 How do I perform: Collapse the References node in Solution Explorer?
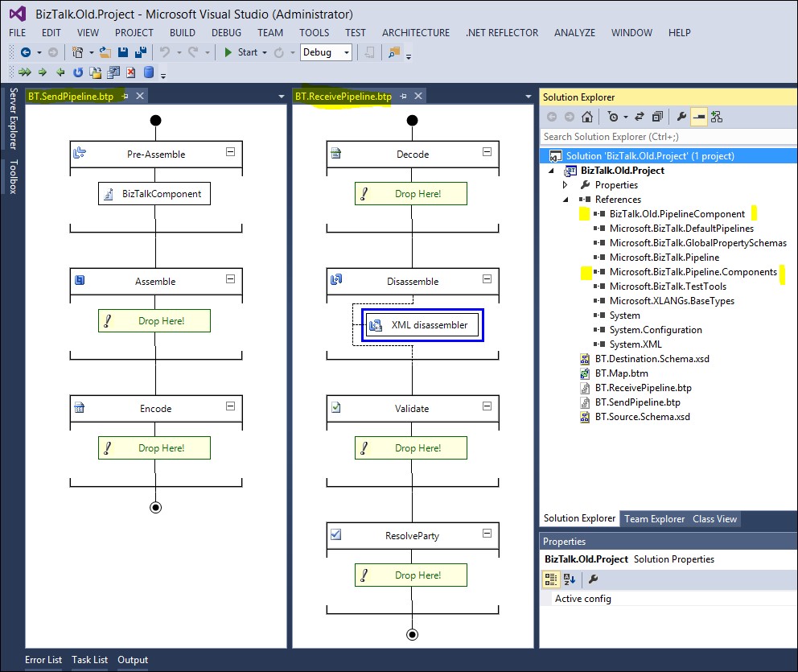[566, 200]
